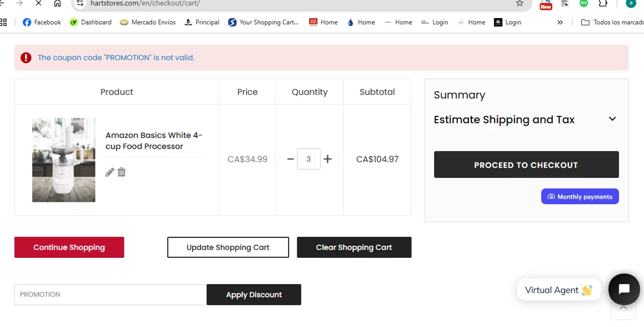Click Continue Shopping button
This screenshot has height=327, width=644.
(x=69, y=248)
